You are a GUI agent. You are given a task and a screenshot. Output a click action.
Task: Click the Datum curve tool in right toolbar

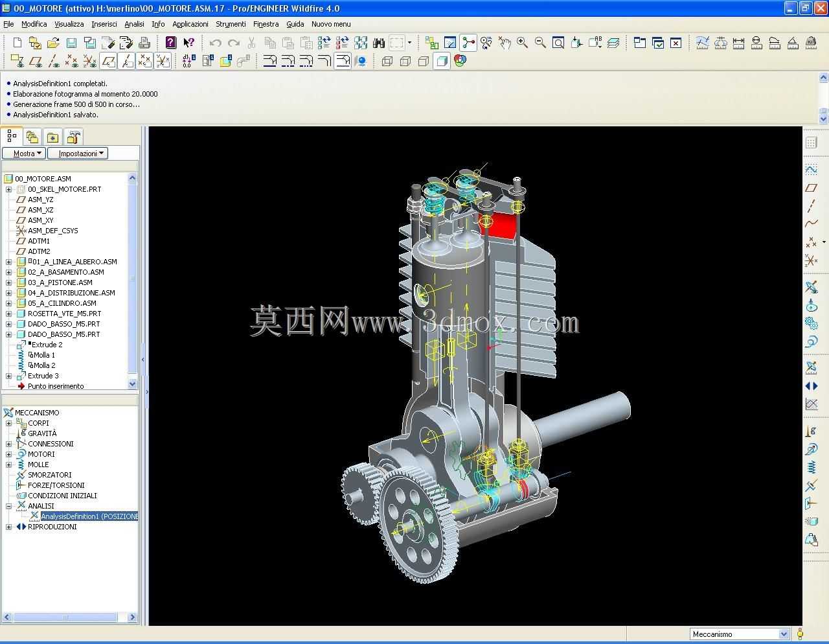click(x=811, y=224)
